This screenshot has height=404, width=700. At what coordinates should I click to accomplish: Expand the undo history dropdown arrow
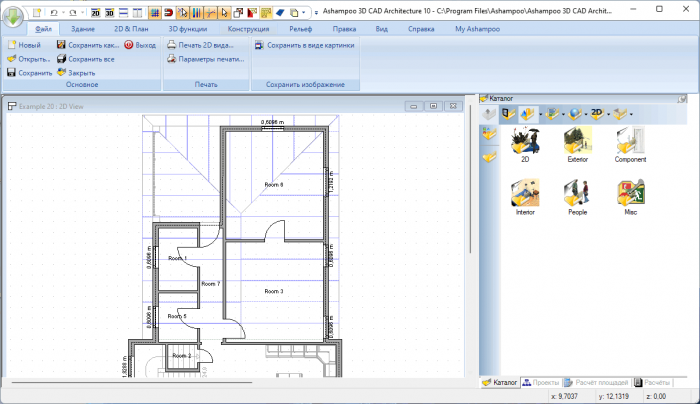click(62, 13)
